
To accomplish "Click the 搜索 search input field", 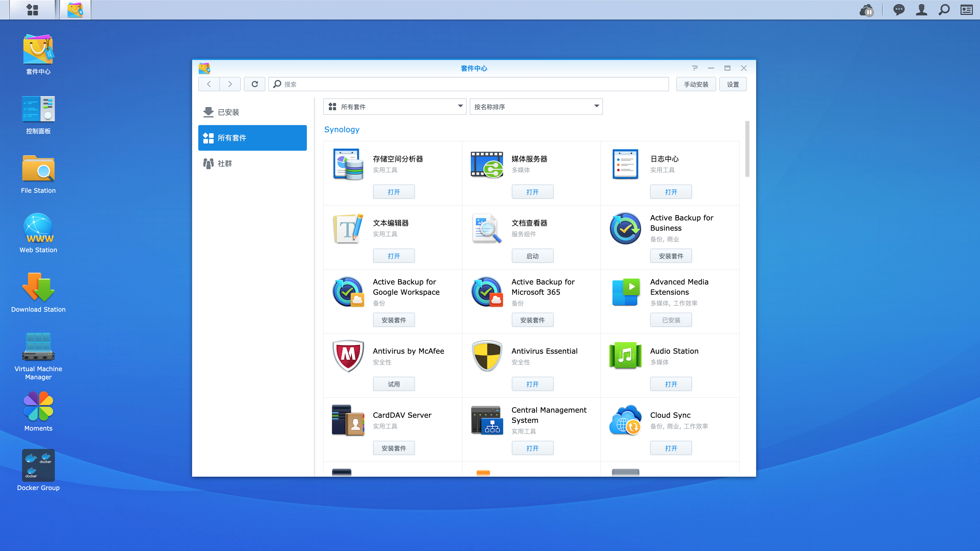I will click(x=472, y=84).
